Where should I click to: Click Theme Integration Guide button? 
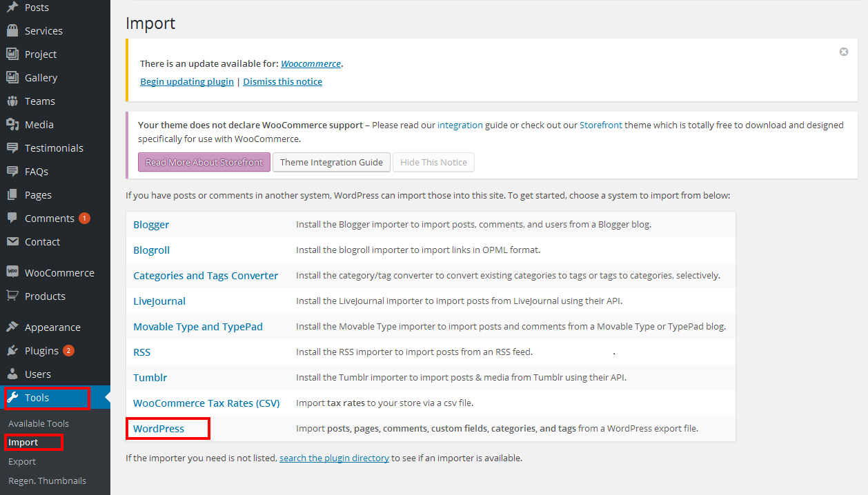(331, 163)
